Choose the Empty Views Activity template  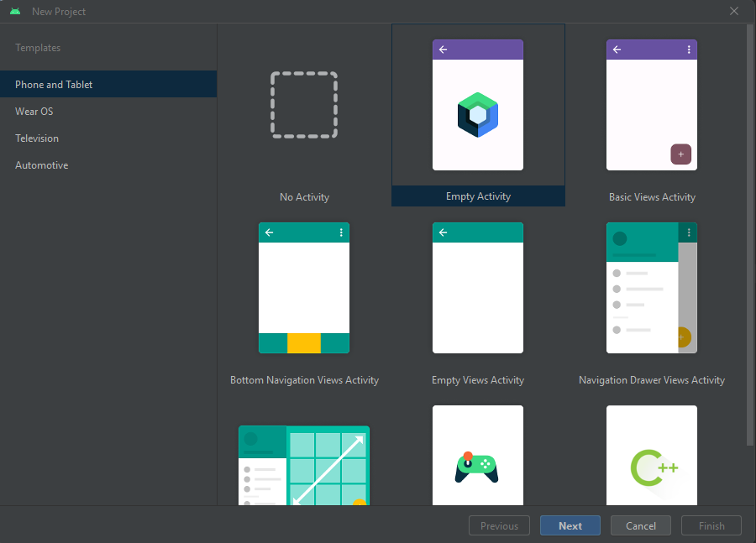click(478, 289)
